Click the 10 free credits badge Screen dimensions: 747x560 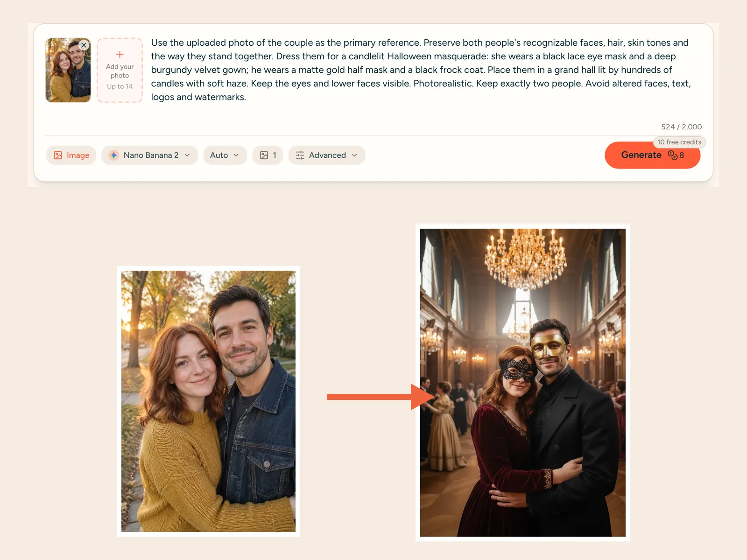click(x=679, y=142)
